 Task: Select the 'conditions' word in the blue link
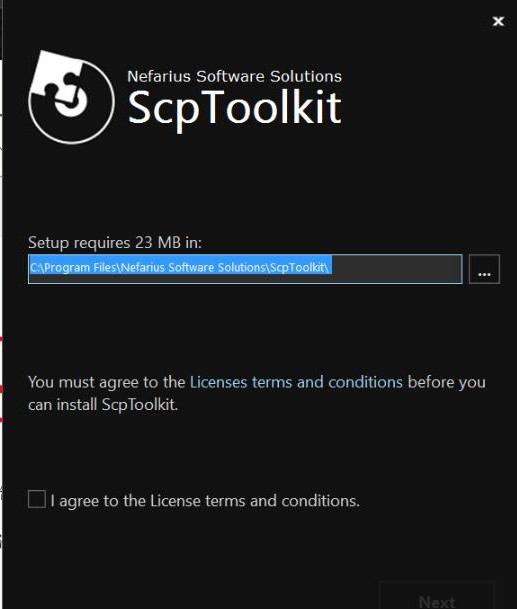pos(365,382)
